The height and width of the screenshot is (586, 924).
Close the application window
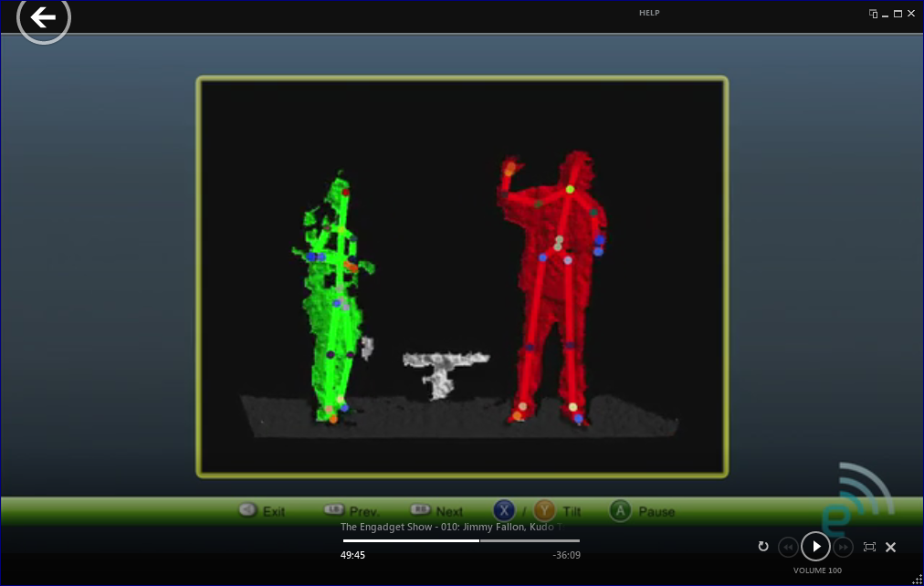[911, 14]
